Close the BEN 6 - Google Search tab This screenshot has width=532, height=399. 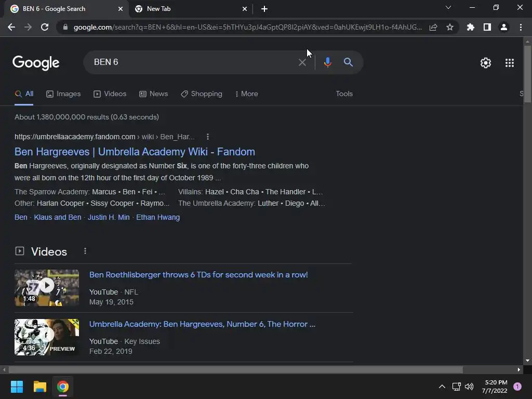[121, 9]
